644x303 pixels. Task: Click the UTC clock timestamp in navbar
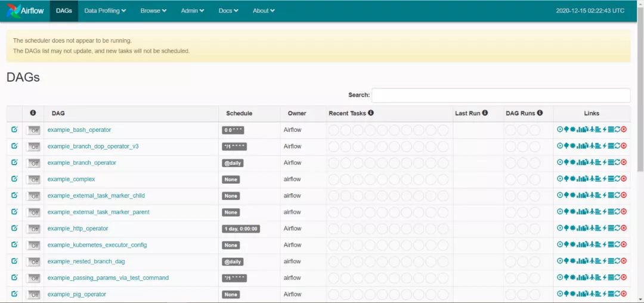[590, 11]
